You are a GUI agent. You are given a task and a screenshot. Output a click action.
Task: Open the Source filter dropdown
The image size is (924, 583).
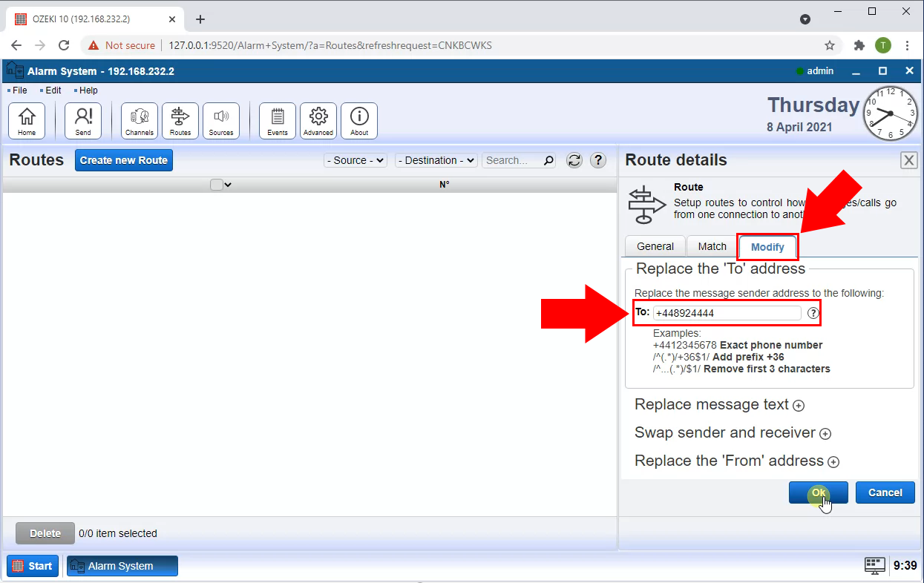355,160
